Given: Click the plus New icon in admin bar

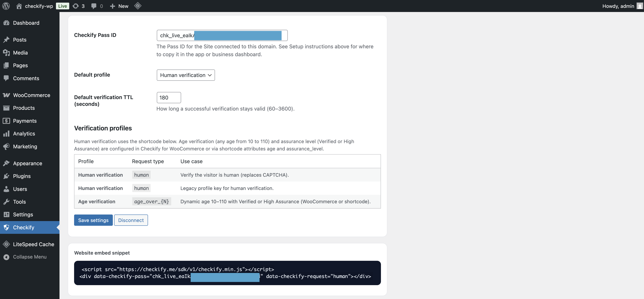Looking at the screenshot, I should (x=112, y=6).
